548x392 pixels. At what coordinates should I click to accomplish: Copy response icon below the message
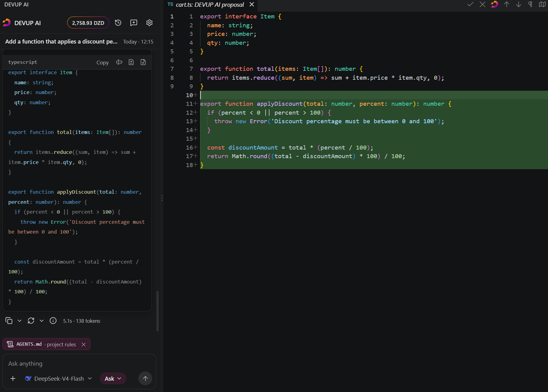coord(9,321)
